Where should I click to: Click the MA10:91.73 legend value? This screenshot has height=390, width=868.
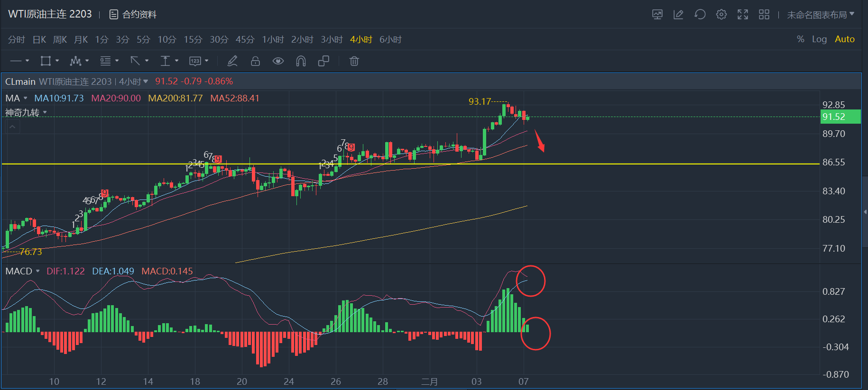point(59,98)
